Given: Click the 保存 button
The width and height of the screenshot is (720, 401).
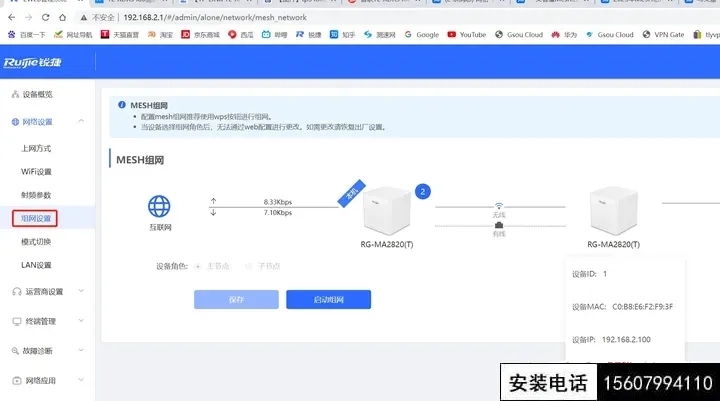Looking at the screenshot, I should point(236,299).
